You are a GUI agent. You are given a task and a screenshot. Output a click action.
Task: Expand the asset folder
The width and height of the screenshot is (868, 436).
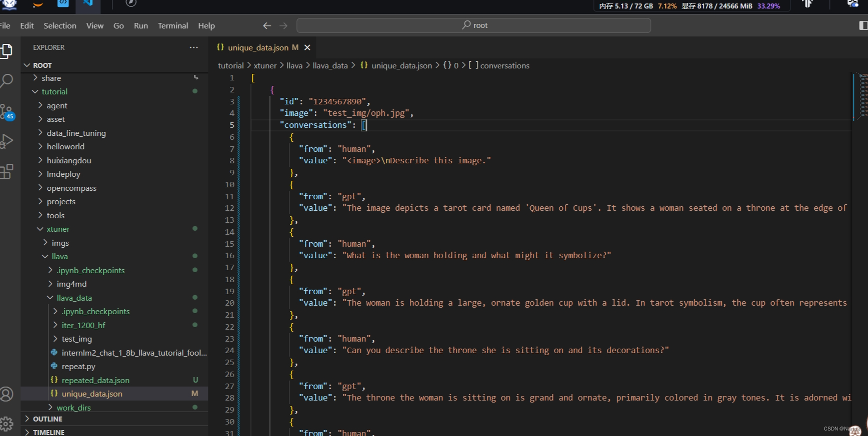pos(114,119)
